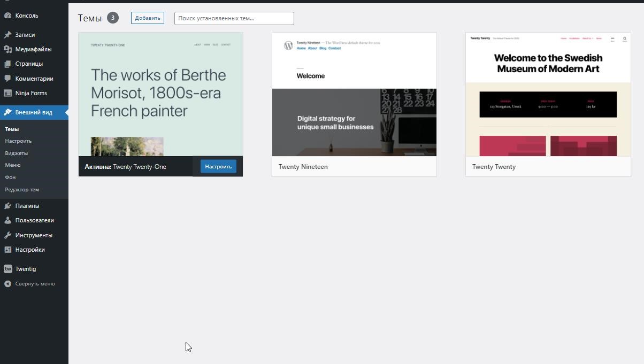644x364 pixels.
Task: Open the Настройки menu label
Action: (30, 250)
